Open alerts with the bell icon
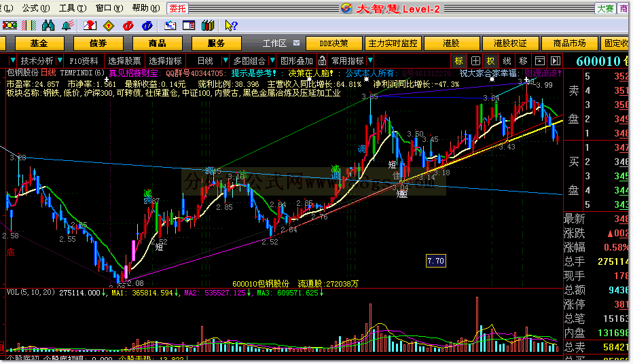 point(68,26)
